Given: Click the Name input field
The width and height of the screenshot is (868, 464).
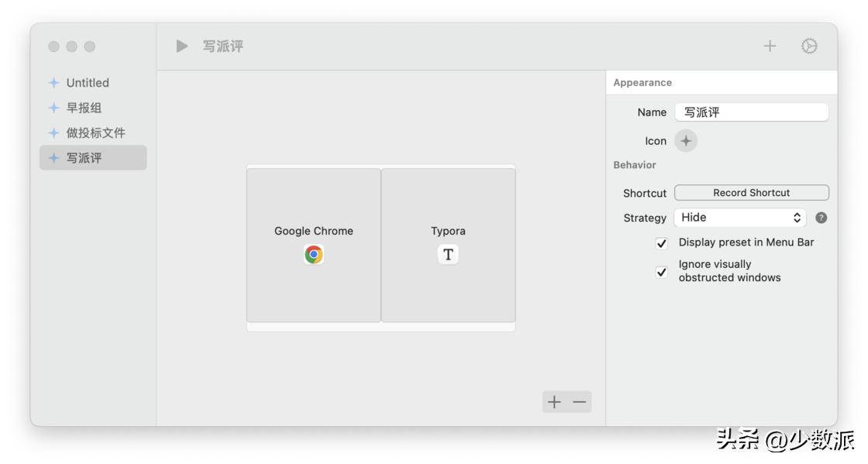Looking at the screenshot, I should pyautogui.click(x=751, y=112).
